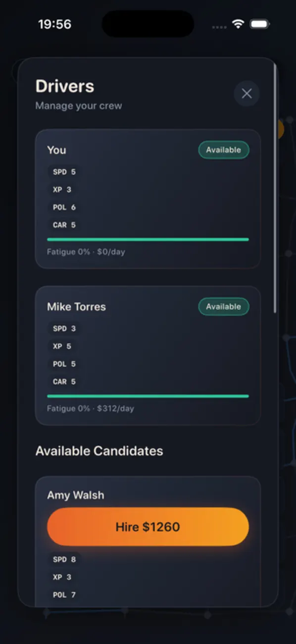296x644 pixels.
Task: Click Mike Torres's fatigue progress bar
Action: point(148,396)
